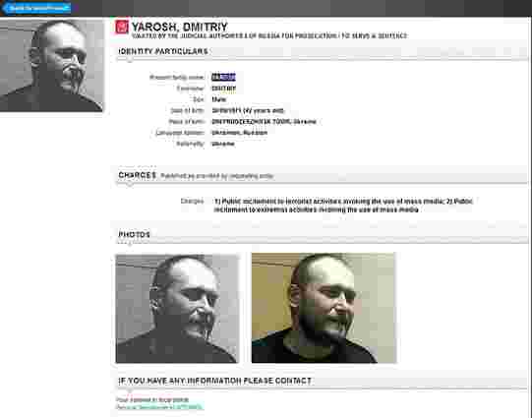Select the highlighted present family name value
This screenshot has height=418, width=532.
coord(223,77)
